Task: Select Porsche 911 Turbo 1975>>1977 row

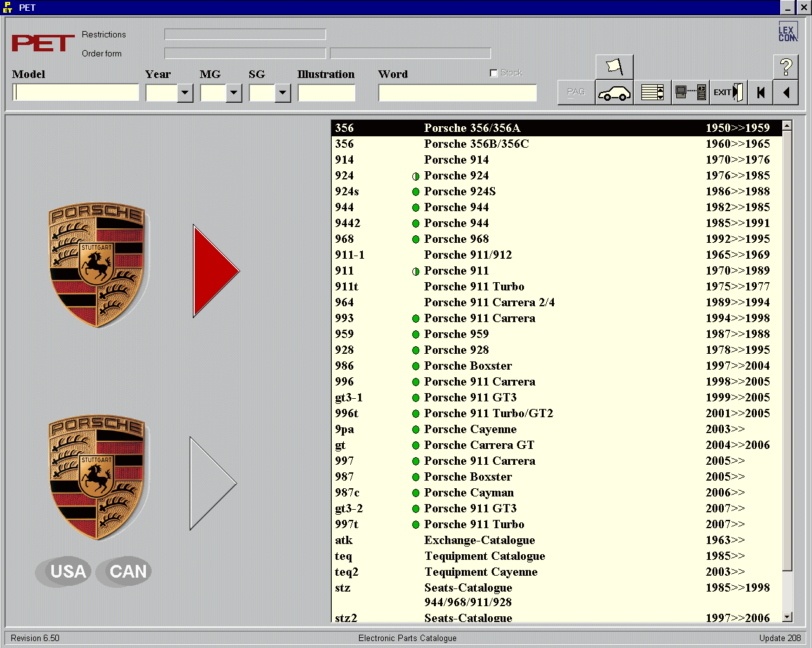Action: tap(556, 287)
